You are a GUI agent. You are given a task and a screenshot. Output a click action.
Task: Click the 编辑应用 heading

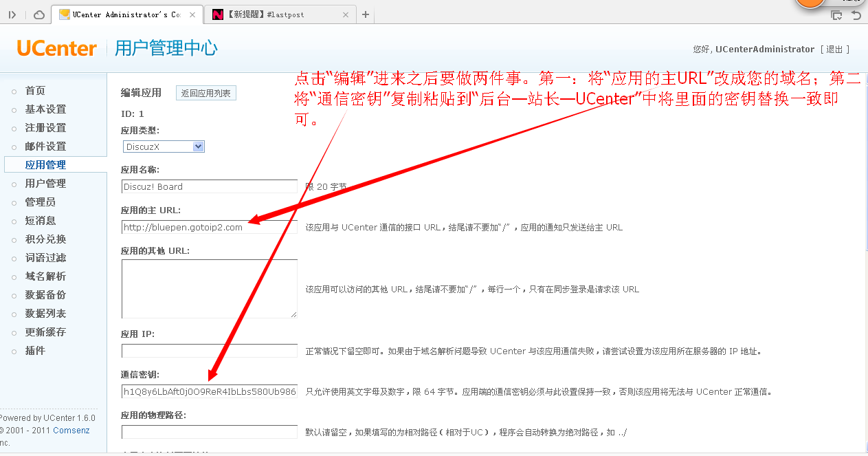coord(141,93)
